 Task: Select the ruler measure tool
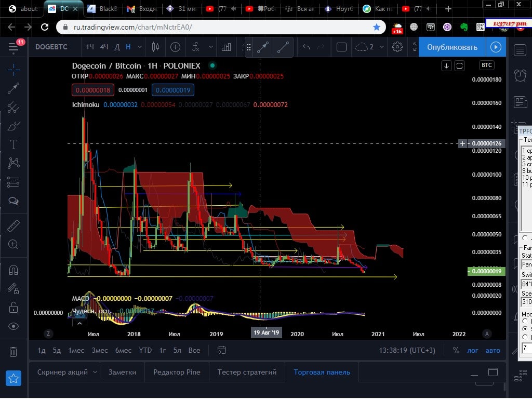[x=14, y=225]
